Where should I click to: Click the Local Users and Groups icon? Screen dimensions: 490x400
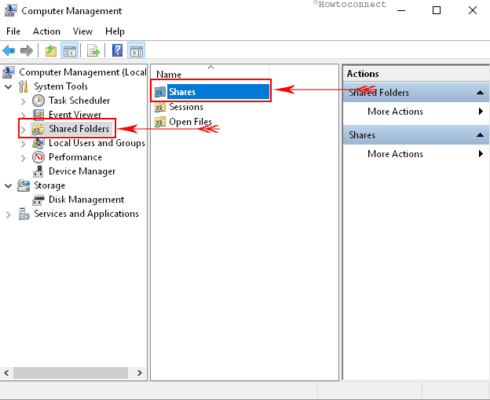[38, 143]
